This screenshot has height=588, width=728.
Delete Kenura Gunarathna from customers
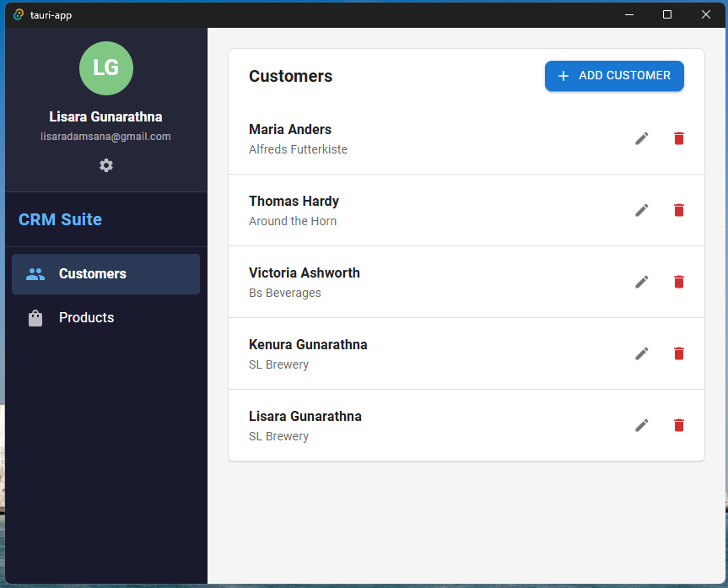tap(679, 353)
